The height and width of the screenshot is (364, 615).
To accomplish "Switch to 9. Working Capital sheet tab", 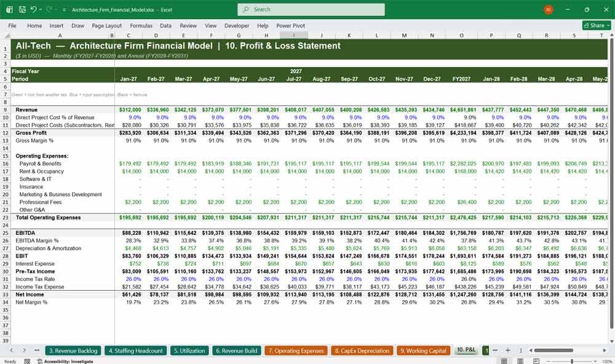I will coord(423,350).
